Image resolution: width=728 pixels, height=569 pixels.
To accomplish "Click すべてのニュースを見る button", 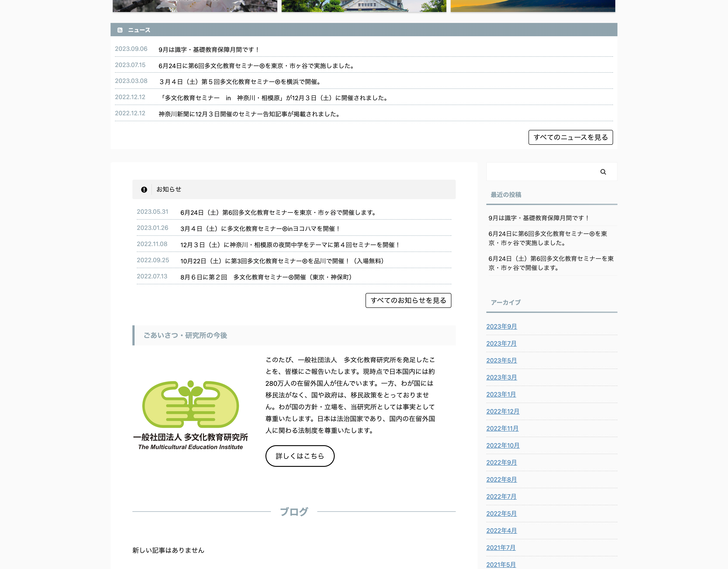I will [x=570, y=137].
